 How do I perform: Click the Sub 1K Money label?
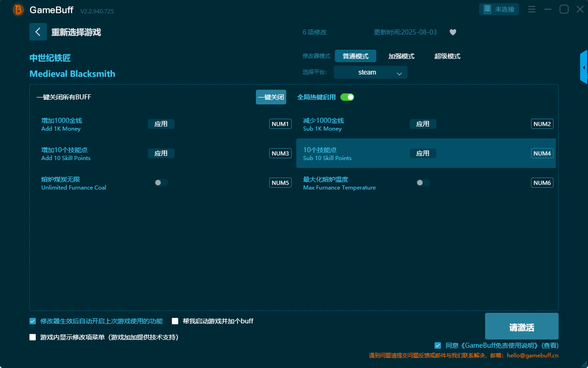coord(322,129)
